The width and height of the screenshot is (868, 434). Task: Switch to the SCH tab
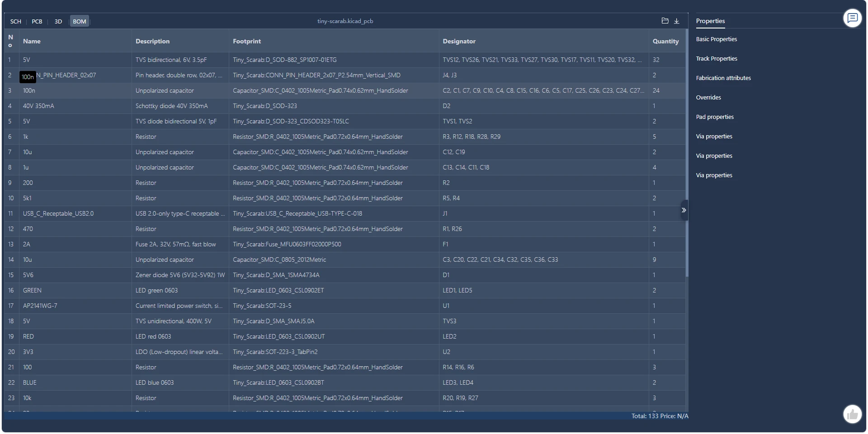point(16,21)
